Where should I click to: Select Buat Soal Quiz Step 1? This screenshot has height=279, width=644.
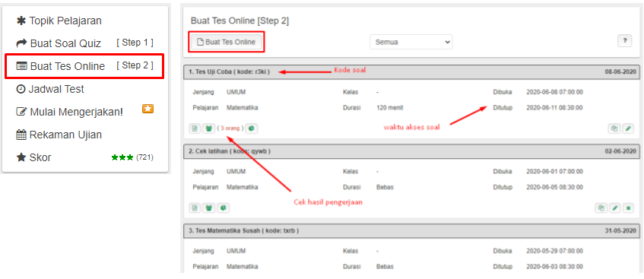84,43
